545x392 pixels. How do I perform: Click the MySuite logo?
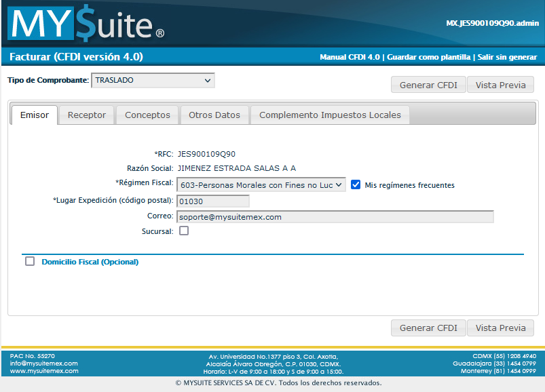(x=86, y=24)
